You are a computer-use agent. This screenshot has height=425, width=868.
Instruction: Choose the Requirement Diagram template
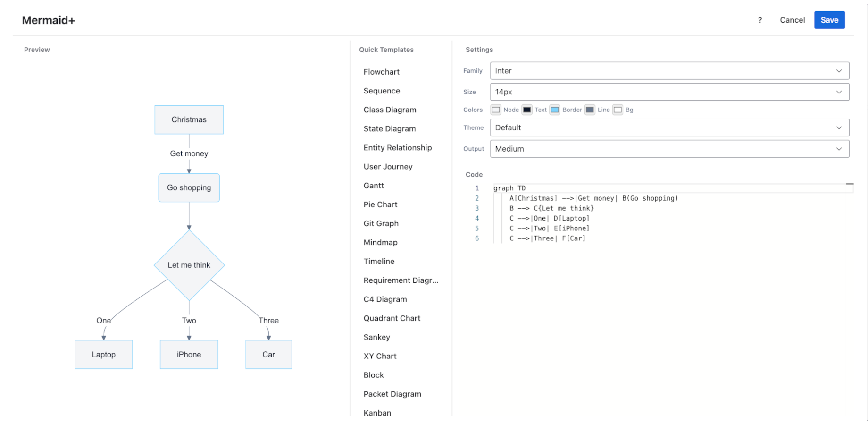[401, 280]
